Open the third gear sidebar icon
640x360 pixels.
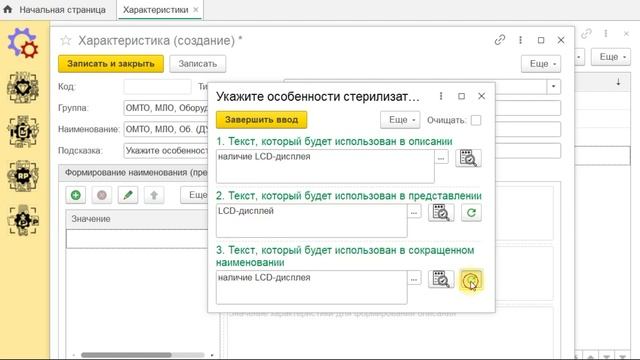(x=23, y=131)
